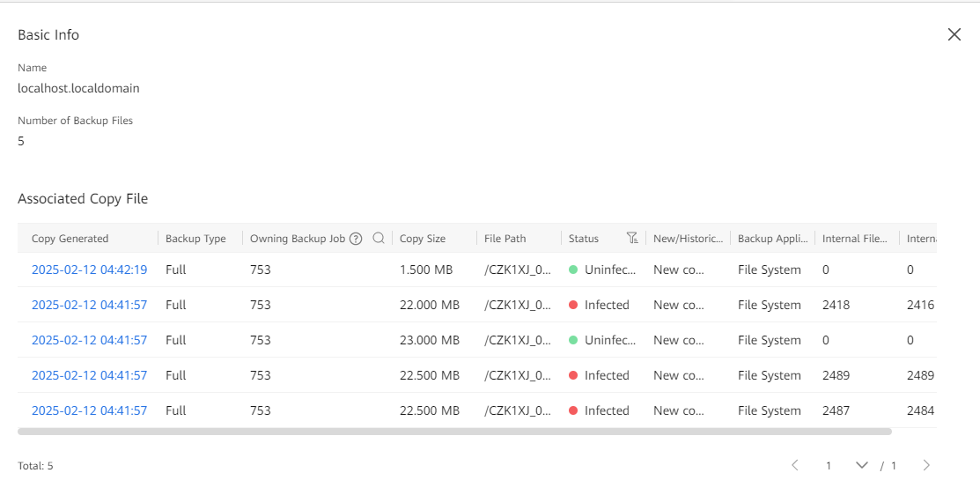This screenshot has width=980, height=495.
Task: Go to the previous page arrow
Action: tap(794, 465)
